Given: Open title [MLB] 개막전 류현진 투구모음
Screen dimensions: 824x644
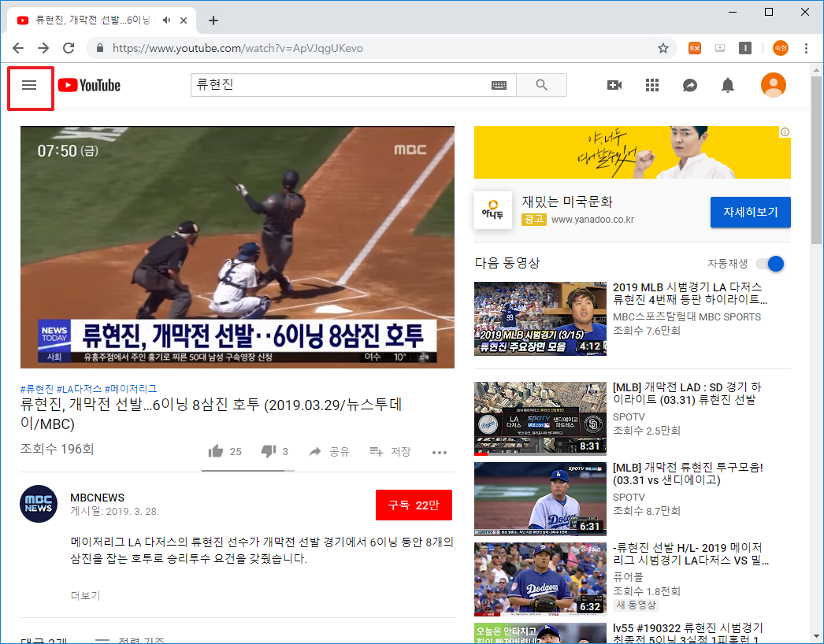Looking at the screenshot, I should click(688, 473).
